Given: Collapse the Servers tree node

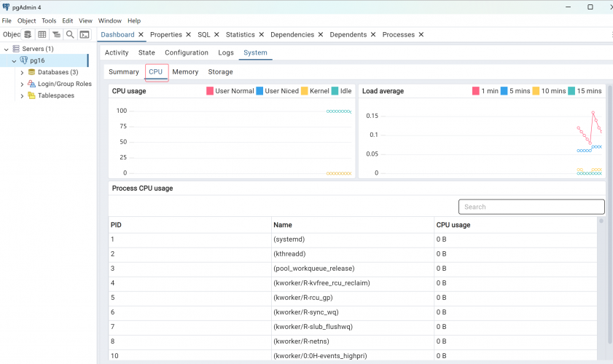Looking at the screenshot, I should tap(7, 50).
